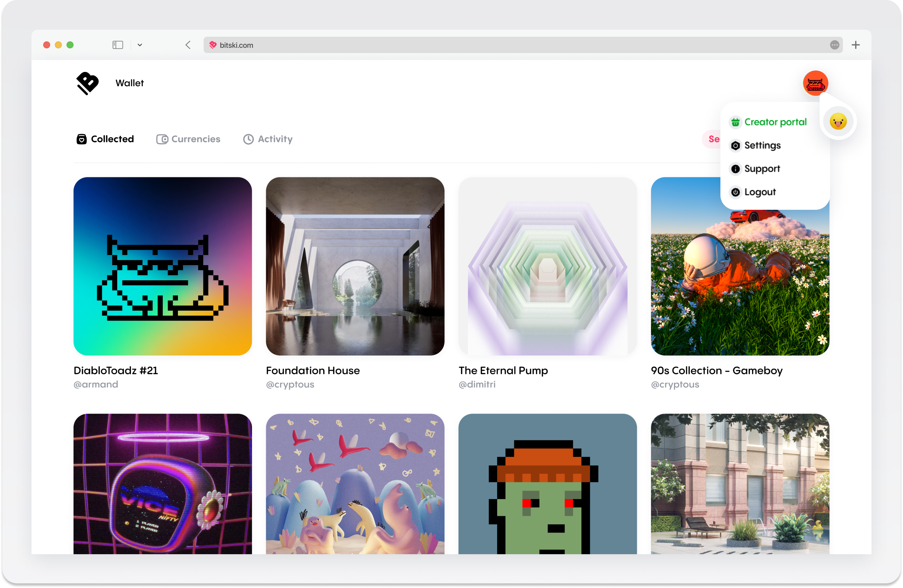Expand the sidebar chevron dropdown
Screen dimensions: 903x588
coord(140,45)
